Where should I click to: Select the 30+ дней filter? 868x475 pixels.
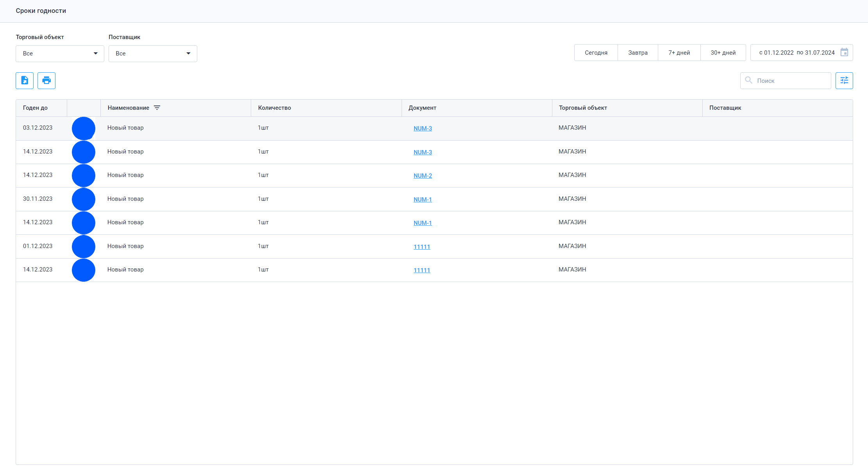723,52
